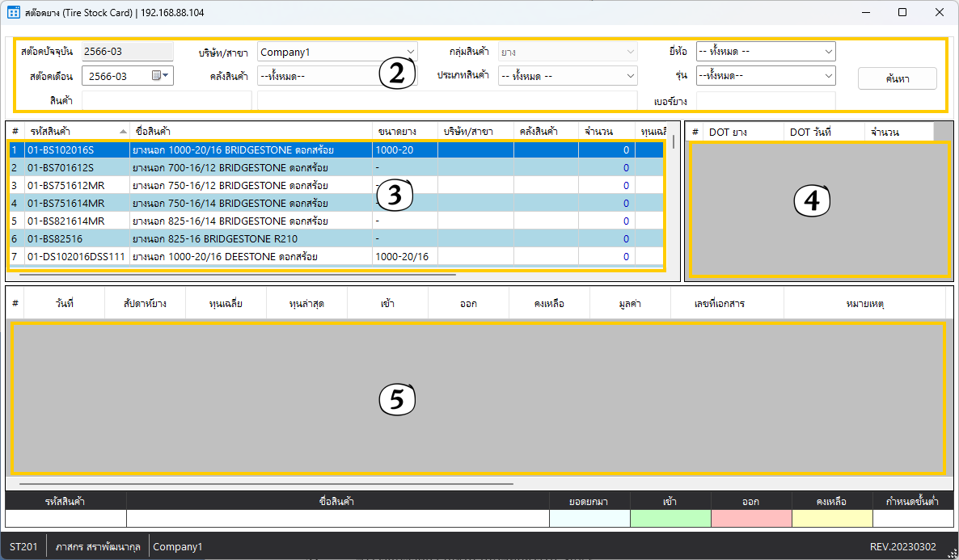Open the ประเภทสินค้า product type dropdown
The width and height of the screenshot is (959, 560).
click(630, 76)
